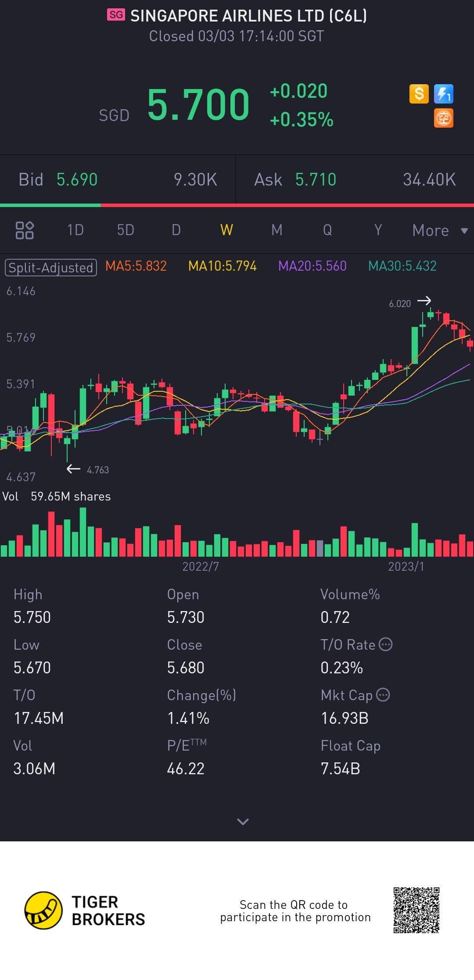Toggle the Split-Adjusted setting
This screenshot has height=980, width=474.
[51, 267]
